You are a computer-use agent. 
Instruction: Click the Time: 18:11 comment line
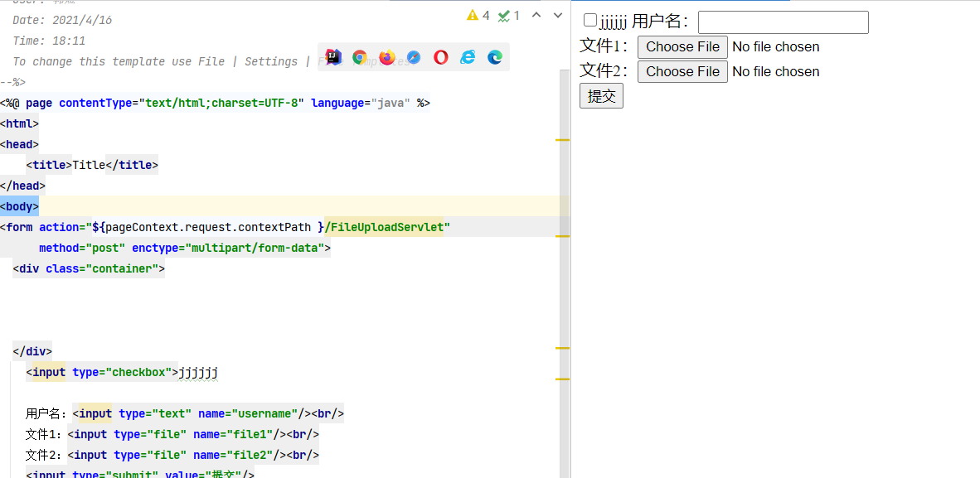(x=49, y=41)
